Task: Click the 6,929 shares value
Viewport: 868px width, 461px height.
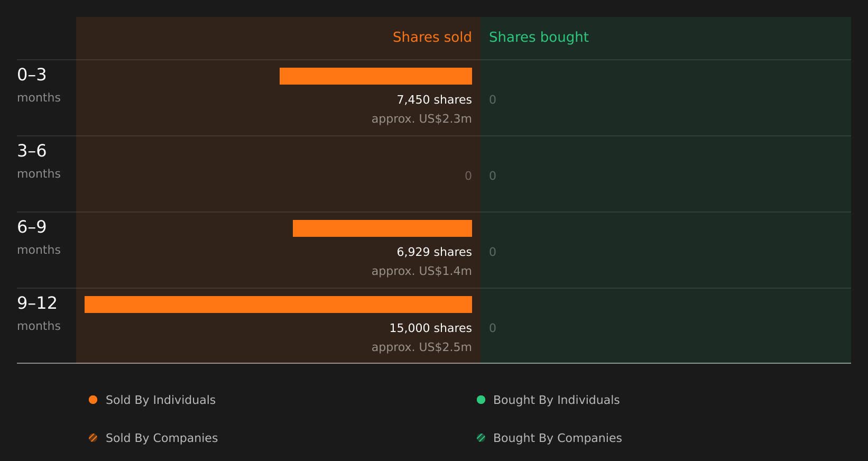Action: [x=434, y=252]
